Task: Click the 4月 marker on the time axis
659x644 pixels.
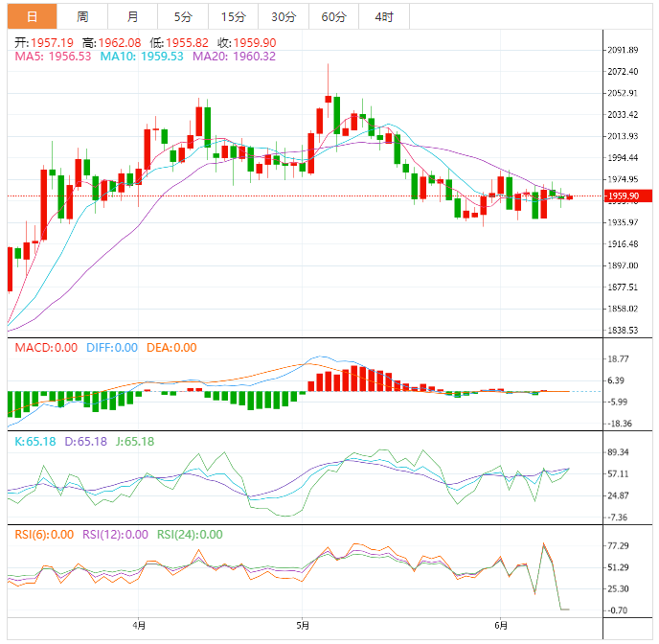Action: (140, 627)
